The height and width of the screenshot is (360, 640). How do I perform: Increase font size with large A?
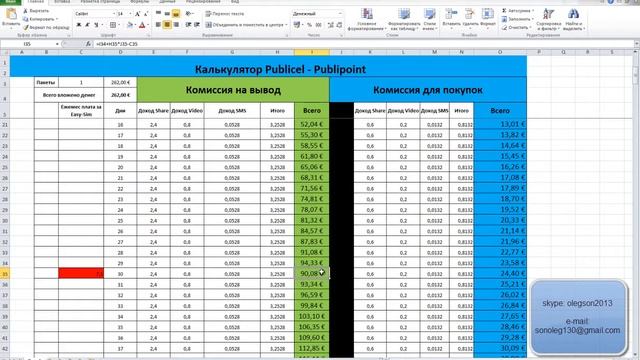pos(138,14)
